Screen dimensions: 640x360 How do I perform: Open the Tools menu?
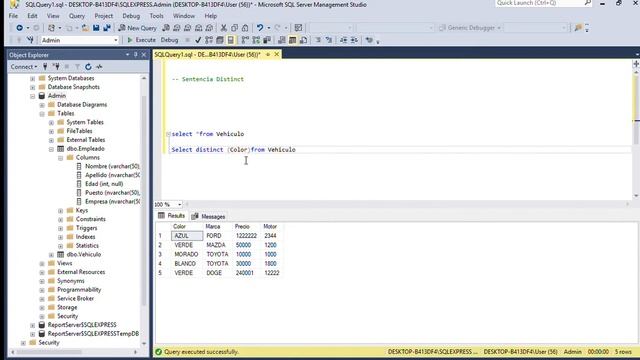[x=156, y=16]
